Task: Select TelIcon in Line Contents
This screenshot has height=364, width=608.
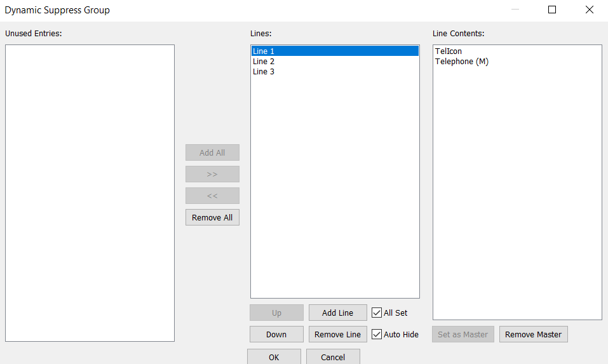Action: [x=449, y=51]
